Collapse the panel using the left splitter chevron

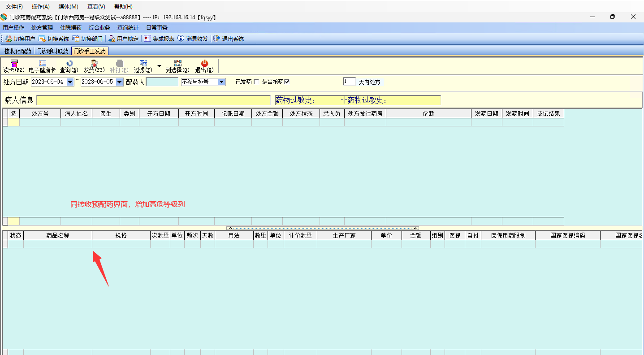[x=230, y=229]
